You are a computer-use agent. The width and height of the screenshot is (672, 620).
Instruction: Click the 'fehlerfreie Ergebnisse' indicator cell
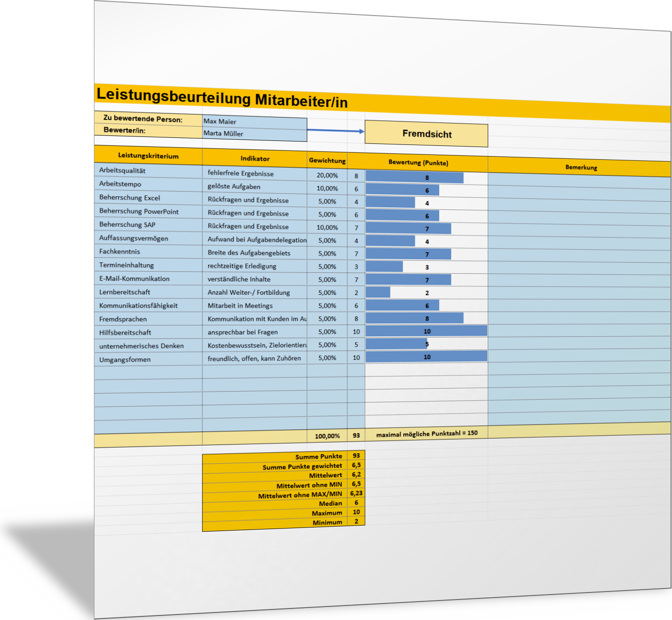tap(255, 174)
